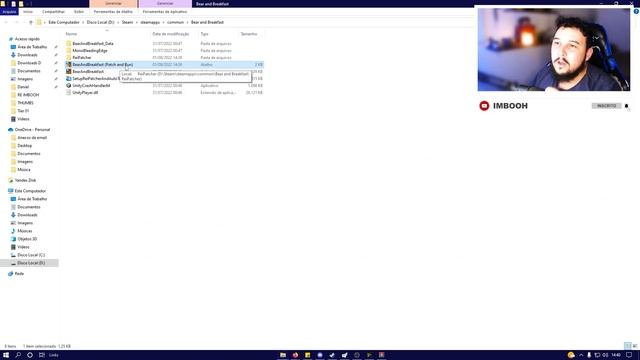
Task: Open Downloads D pinned folder
Action: (x=29, y=63)
